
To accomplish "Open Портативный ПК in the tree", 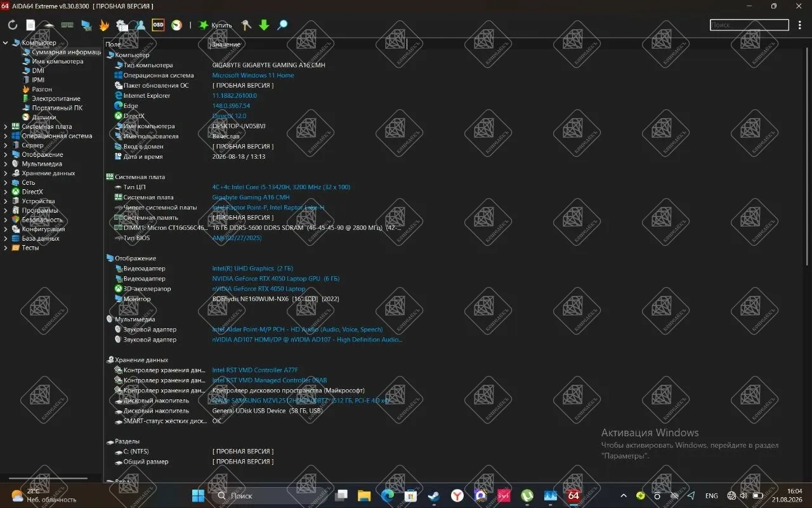I will [57, 108].
